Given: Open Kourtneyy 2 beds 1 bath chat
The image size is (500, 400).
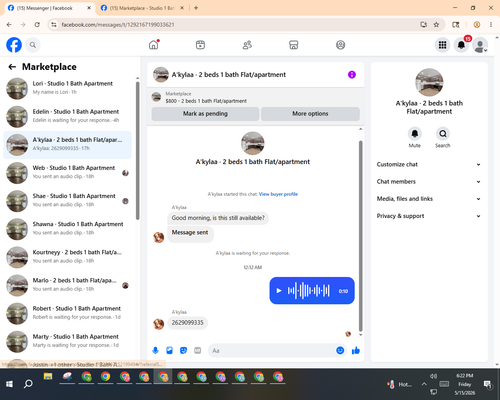Looking at the screenshot, I should (67, 257).
